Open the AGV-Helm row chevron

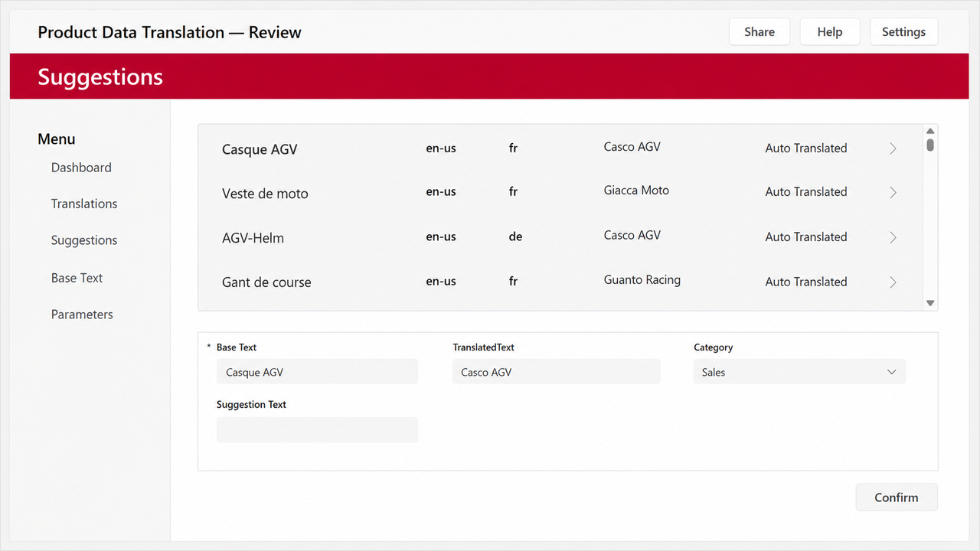tap(893, 237)
